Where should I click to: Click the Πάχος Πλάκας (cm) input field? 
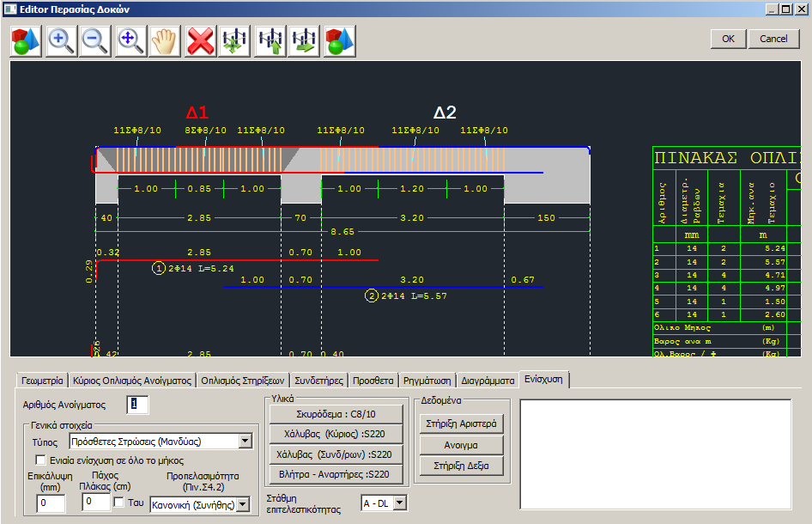[x=96, y=502]
